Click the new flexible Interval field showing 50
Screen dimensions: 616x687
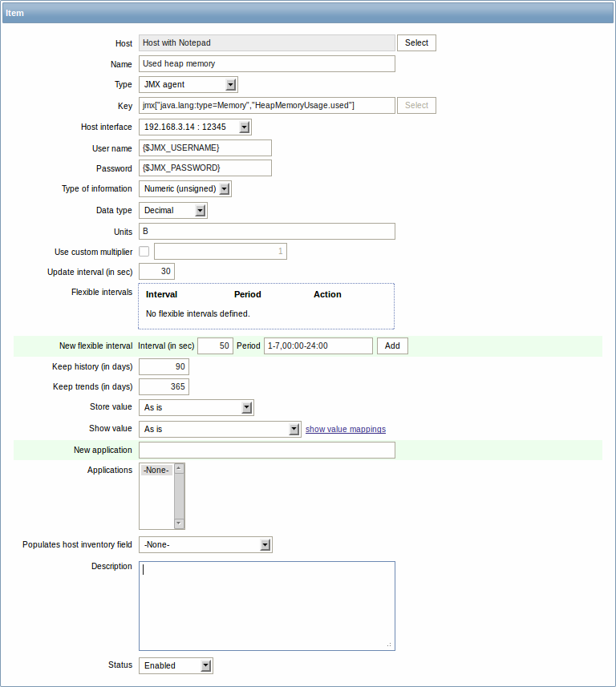click(215, 346)
